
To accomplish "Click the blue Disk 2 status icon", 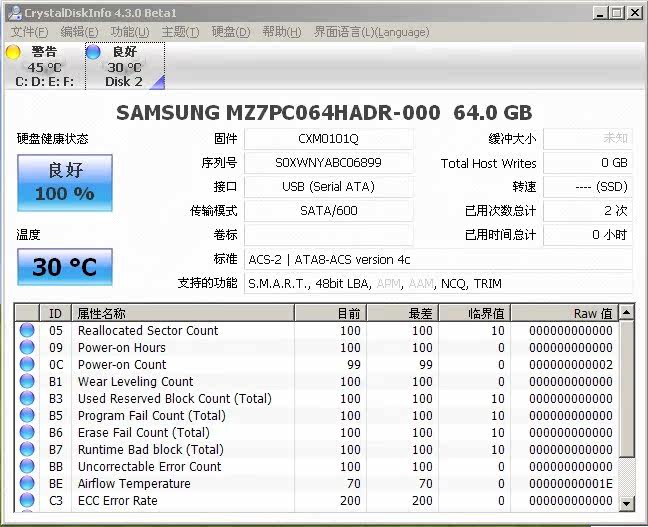I will point(94,52).
